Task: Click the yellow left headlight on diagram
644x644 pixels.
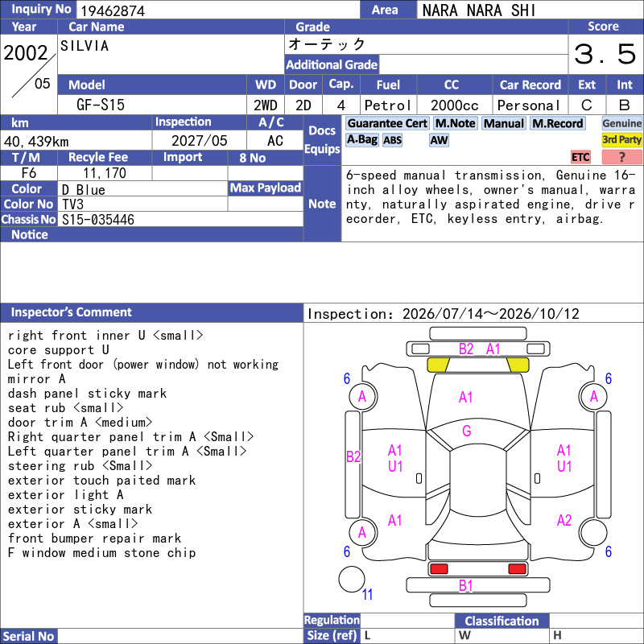Action: pos(438,365)
